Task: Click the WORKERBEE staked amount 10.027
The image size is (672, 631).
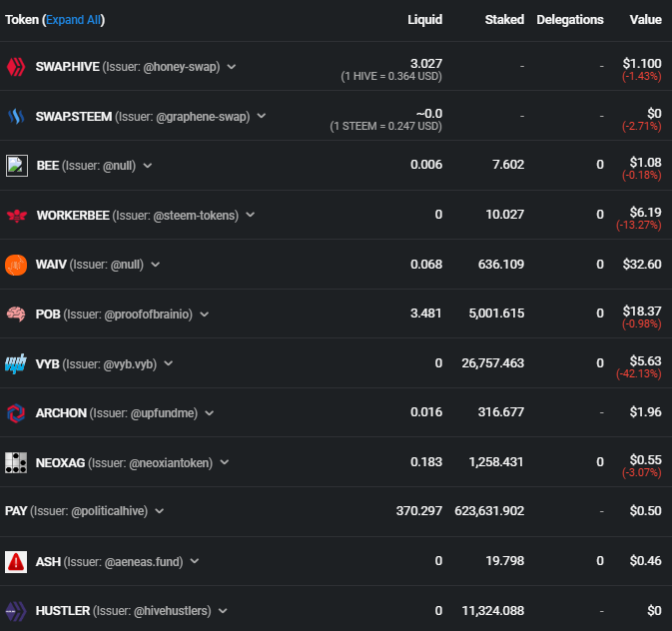Action: point(504,215)
